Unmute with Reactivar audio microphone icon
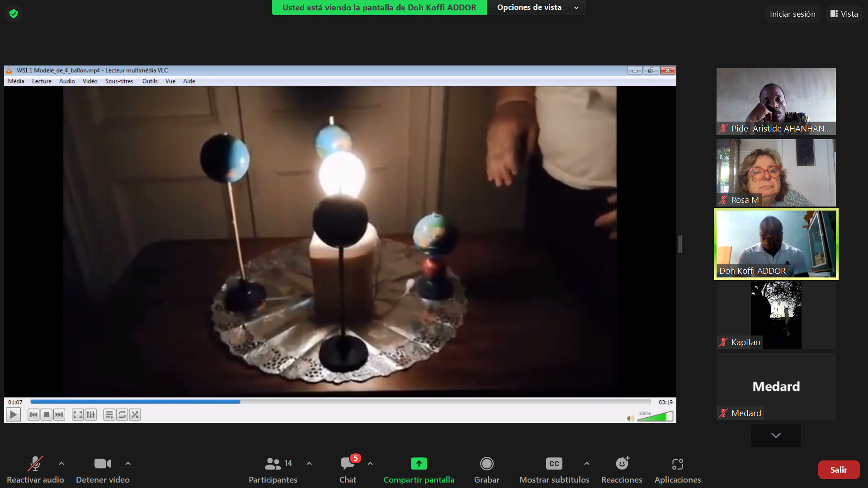Image resolution: width=868 pixels, height=488 pixels. pos(35,464)
